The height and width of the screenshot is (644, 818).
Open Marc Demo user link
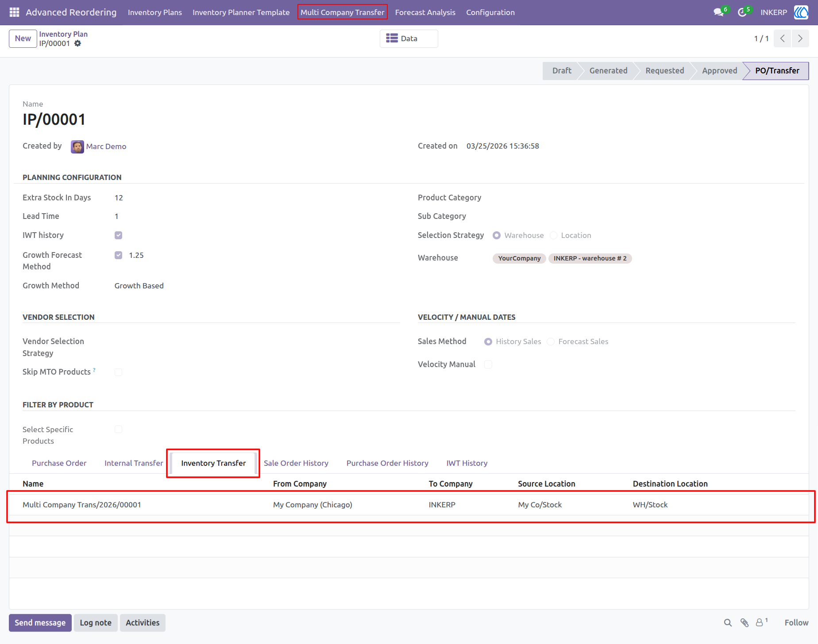point(106,146)
